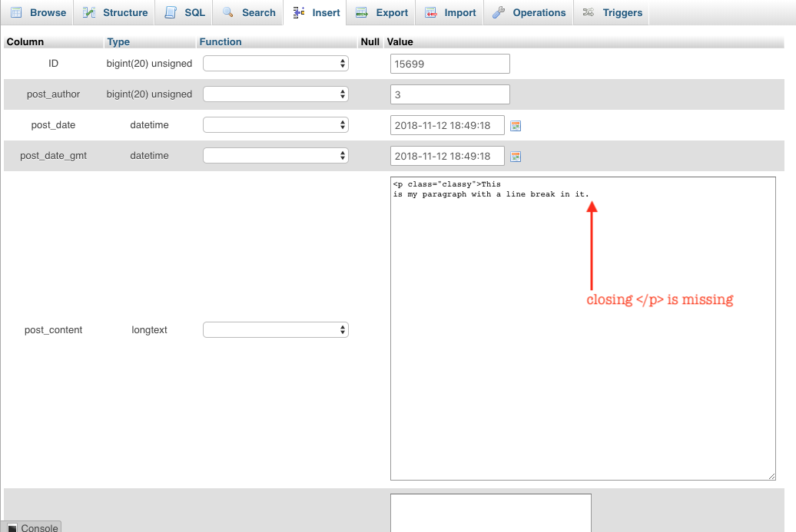Image resolution: width=796 pixels, height=532 pixels.
Task: Select the Insert tab
Action: click(x=316, y=12)
